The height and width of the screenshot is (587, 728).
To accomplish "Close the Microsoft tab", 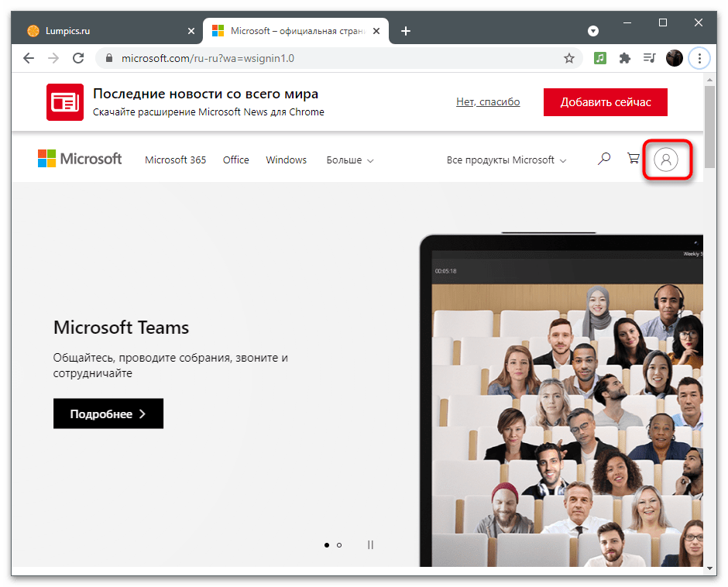I will [x=376, y=31].
